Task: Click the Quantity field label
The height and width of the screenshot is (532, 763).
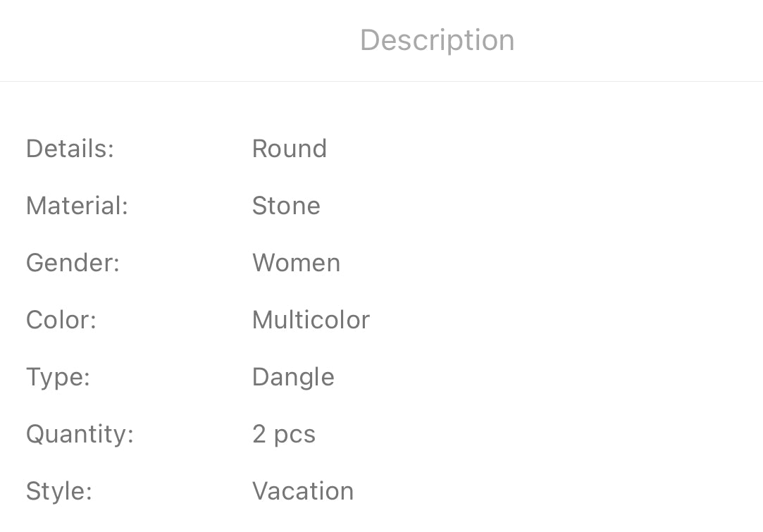Action: pyautogui.click(x=80, y=434)
